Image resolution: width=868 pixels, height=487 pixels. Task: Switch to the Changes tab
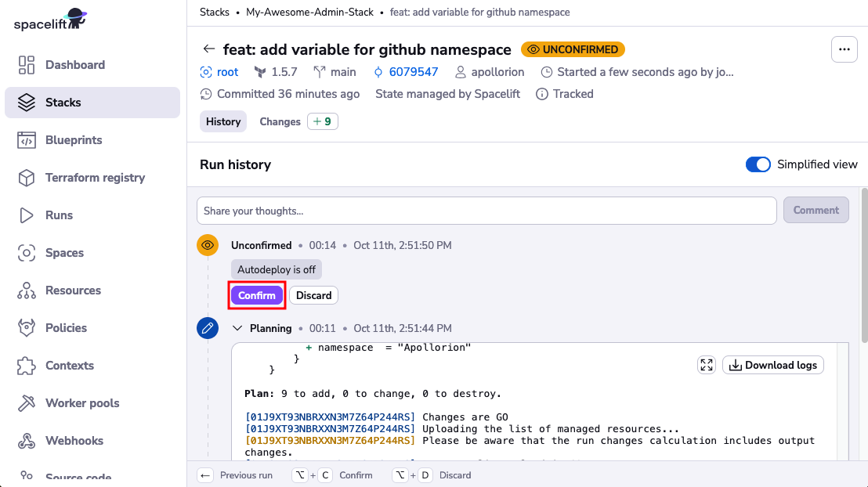(x=280, y=121)
